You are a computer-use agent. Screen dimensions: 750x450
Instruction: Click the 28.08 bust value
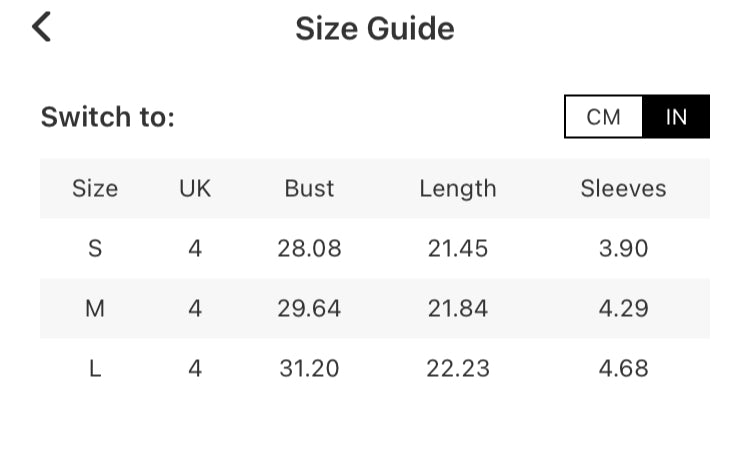click(x=309, y=248)
